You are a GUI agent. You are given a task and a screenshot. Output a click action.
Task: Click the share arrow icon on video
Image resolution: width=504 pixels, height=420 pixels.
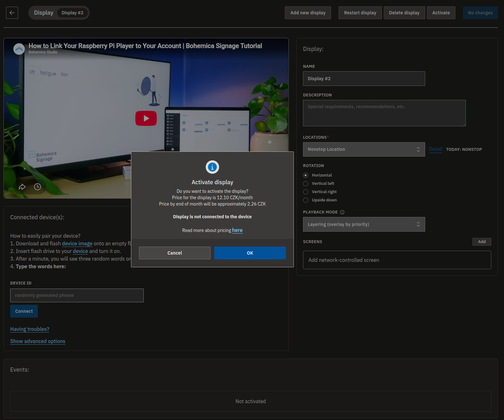click(x=22, y=187)
